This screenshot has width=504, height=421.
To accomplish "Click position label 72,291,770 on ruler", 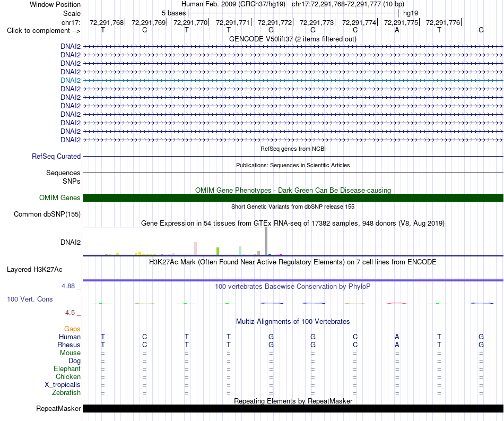I will click(190, 22).
